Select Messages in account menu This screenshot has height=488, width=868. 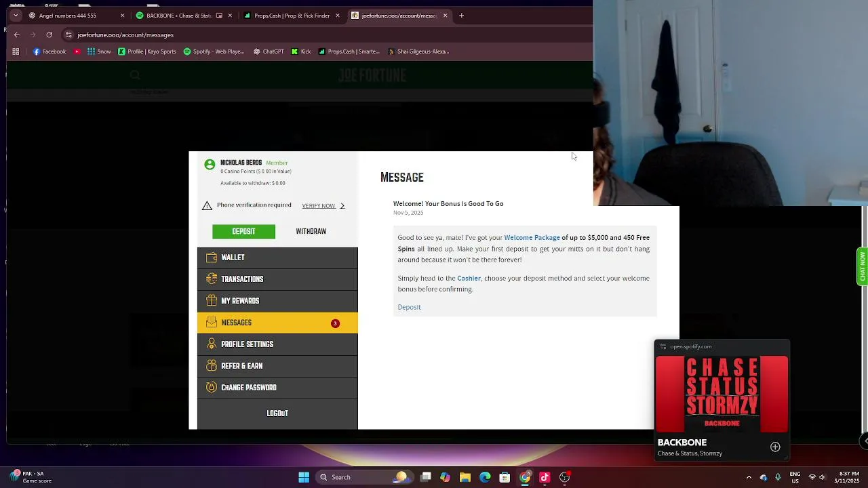click(x=277, y=323)
